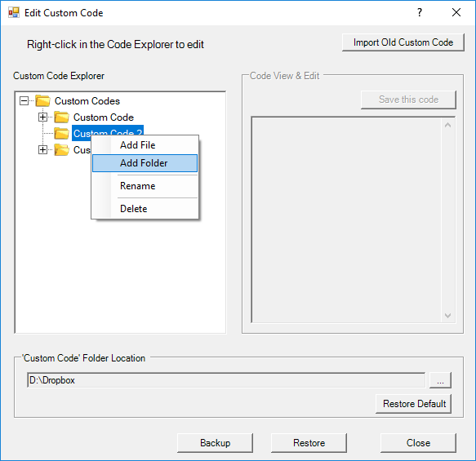The height and width of the screenshot is (461, 476).
Task: Choose Add File from context menu
Action: point(145,145)
